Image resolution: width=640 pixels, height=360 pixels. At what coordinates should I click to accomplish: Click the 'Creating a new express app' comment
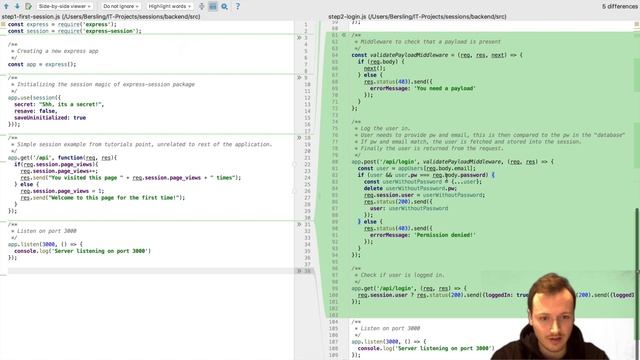(x=55, y=51)
